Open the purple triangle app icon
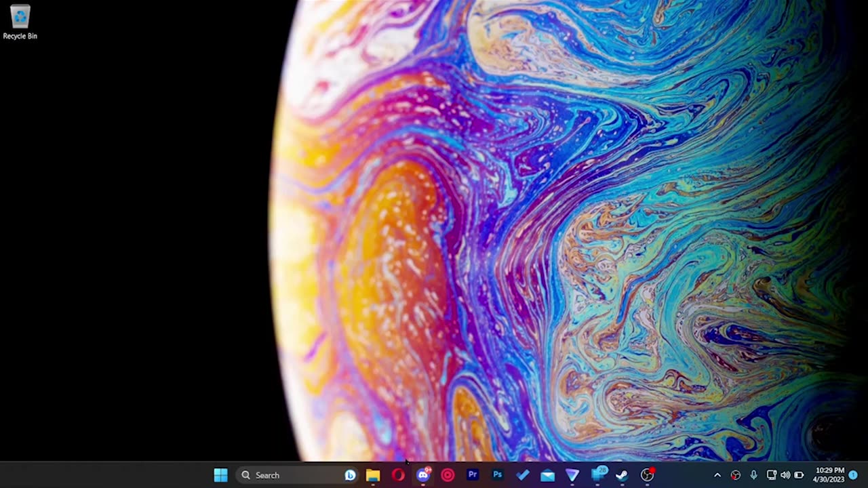Image resolution: width=868 pixels, height=488 pixels. coord(572,475)
